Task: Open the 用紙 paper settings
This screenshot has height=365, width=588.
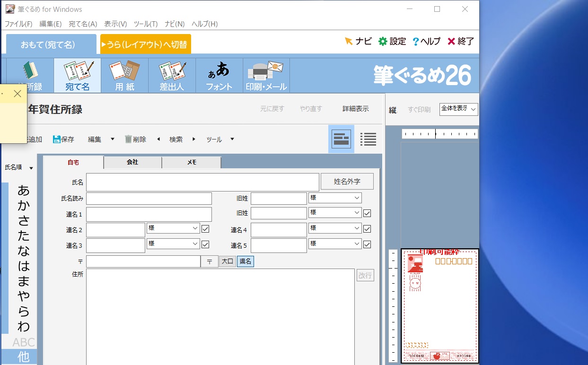Action: (x=124, y=76)
